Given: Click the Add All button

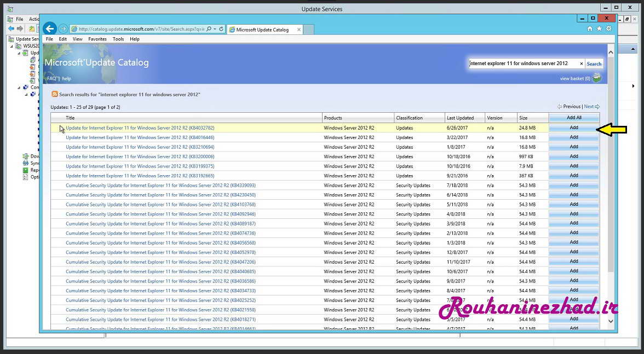Looking at the screenshot, I should click(574, 118).
